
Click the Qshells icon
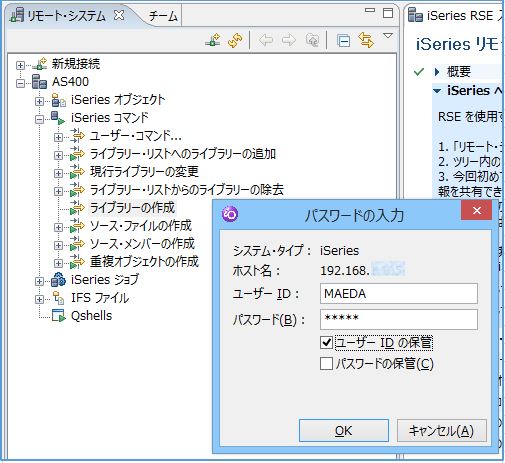[x=58, y=316]
